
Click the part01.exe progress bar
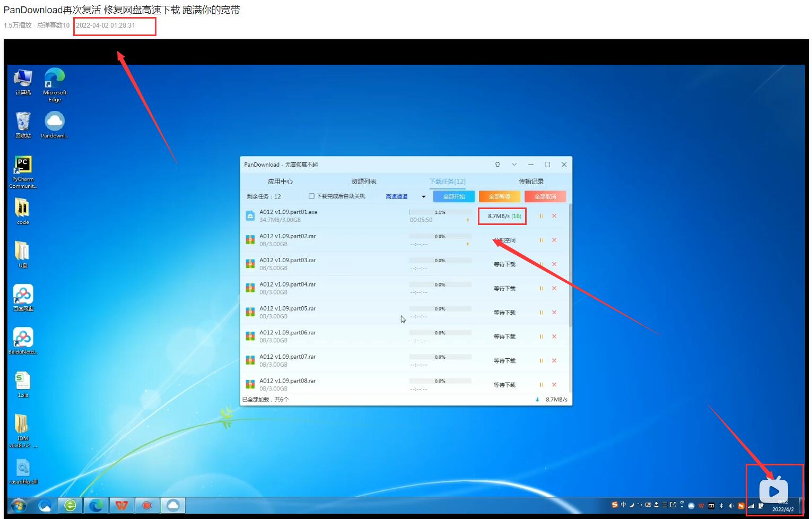440,212
